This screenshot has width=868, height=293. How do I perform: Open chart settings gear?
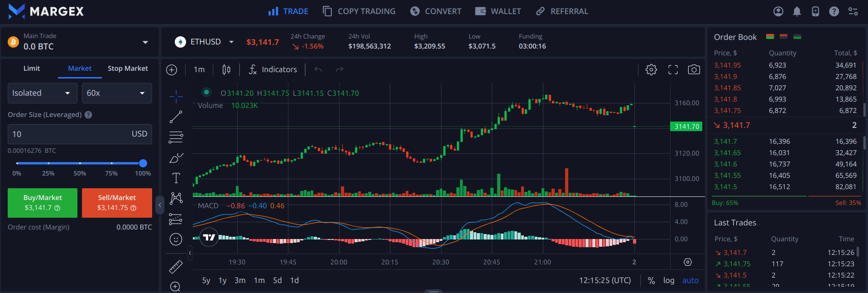click(651, 69)
